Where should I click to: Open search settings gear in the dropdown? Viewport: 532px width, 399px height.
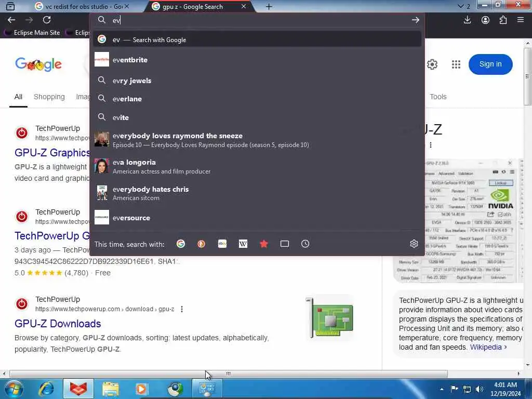pyautogui.click(x=414, y=244)
